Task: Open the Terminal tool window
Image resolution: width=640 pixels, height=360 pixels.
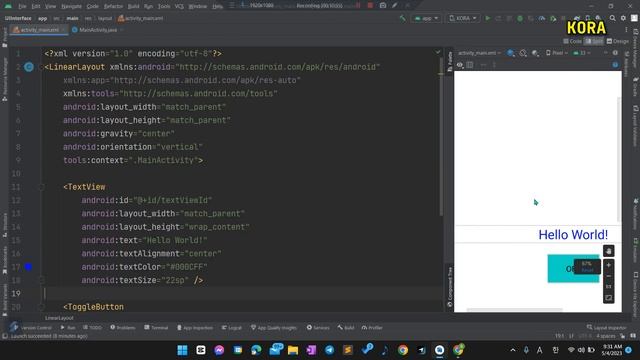Action: coord(156,327)
